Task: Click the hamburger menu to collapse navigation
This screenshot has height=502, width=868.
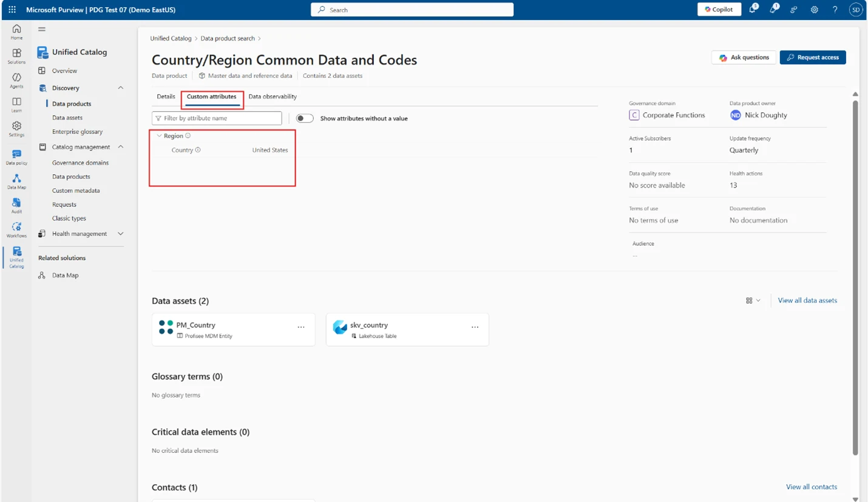Action: tap(42, 29)
